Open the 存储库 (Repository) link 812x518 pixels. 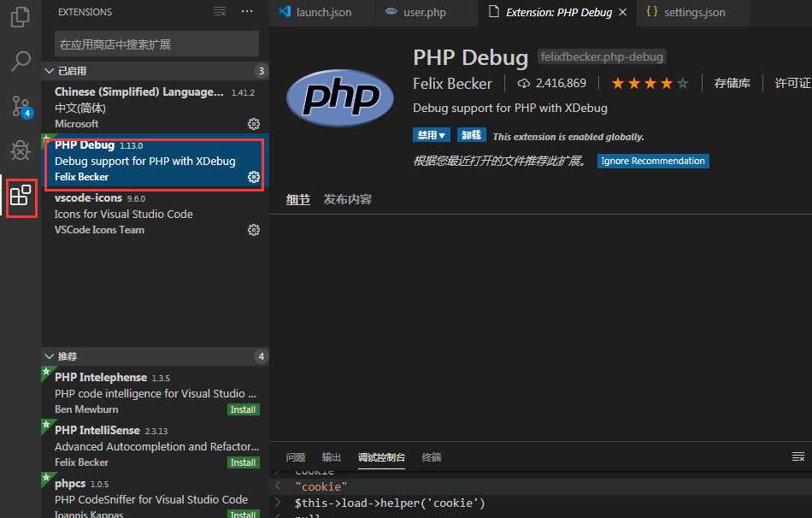[732, 84]
